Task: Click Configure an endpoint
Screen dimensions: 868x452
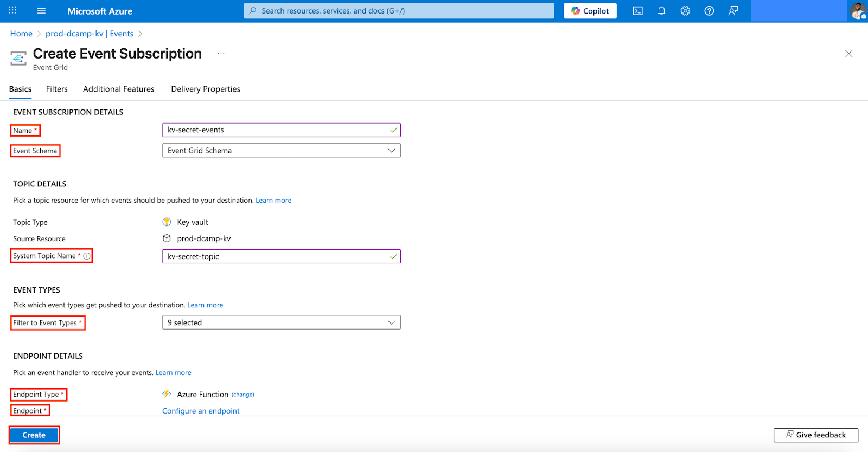Action: click(201, 411)
